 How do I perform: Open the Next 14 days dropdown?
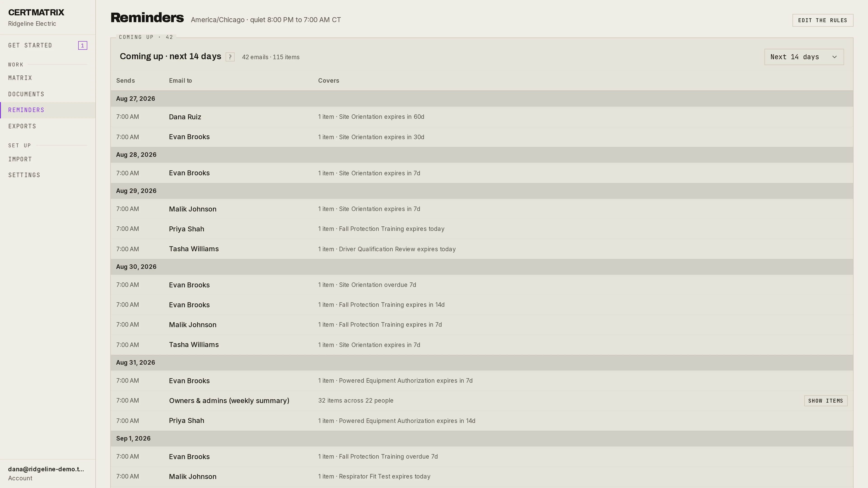point(804,57)
